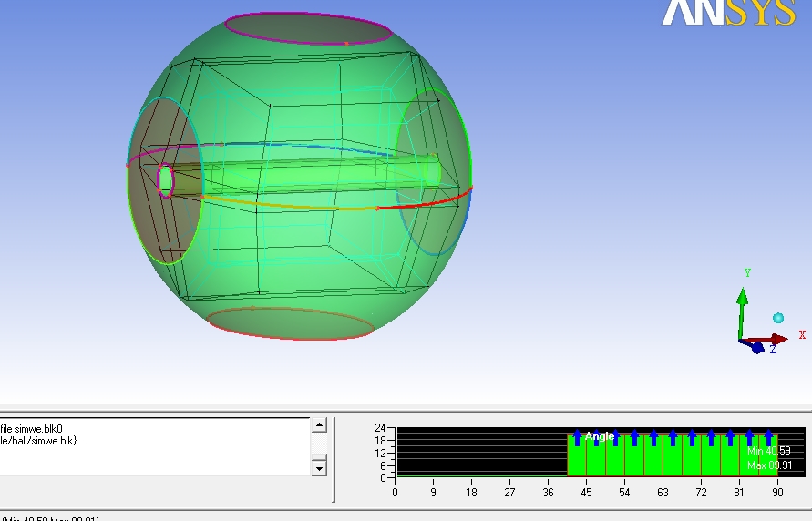Pick the red ellipse curve at sphere bottom
This screenshot has width=812, height=521.
click(290, 337)
